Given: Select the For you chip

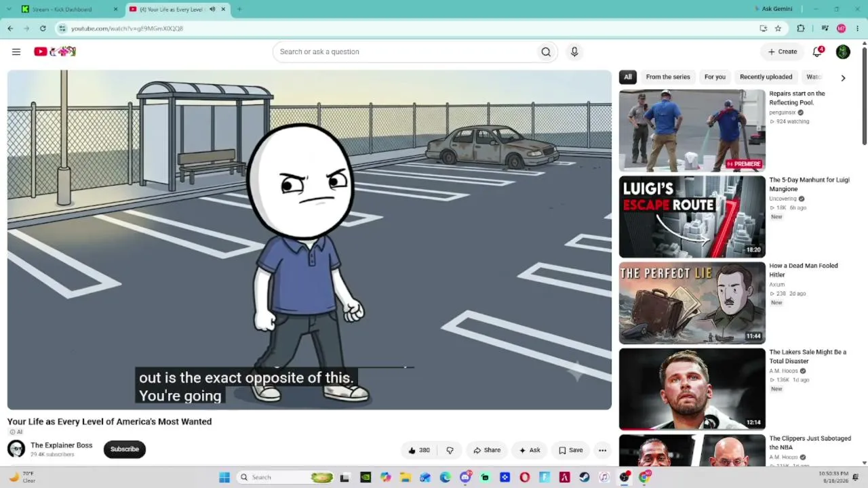Looking at the screenshot, I should (x=715, y=77).
